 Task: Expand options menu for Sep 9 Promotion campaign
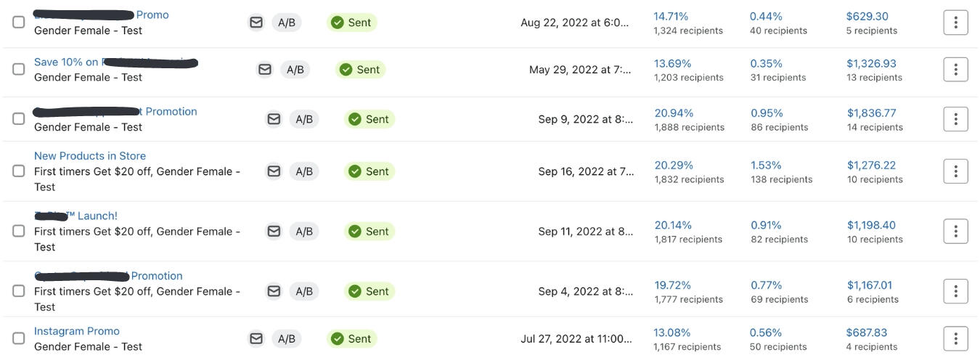click(955, 119)
